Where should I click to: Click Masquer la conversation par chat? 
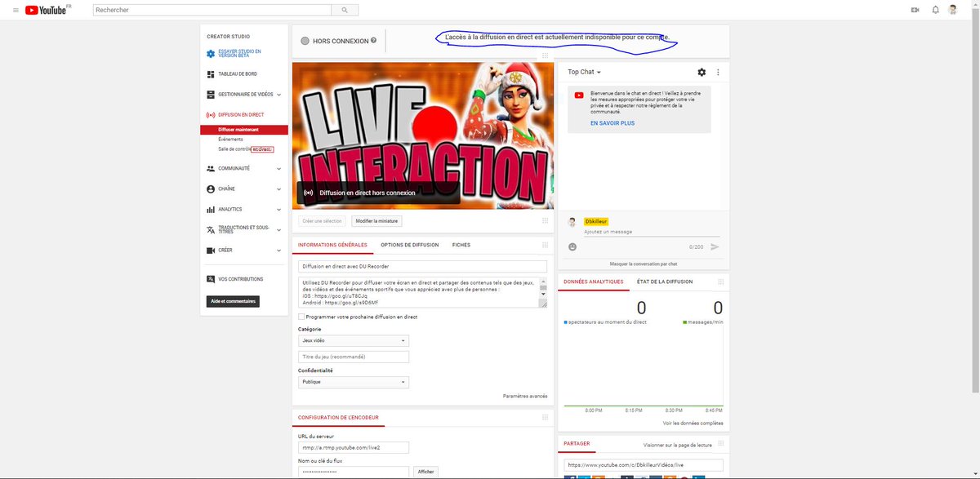[644, 264]
